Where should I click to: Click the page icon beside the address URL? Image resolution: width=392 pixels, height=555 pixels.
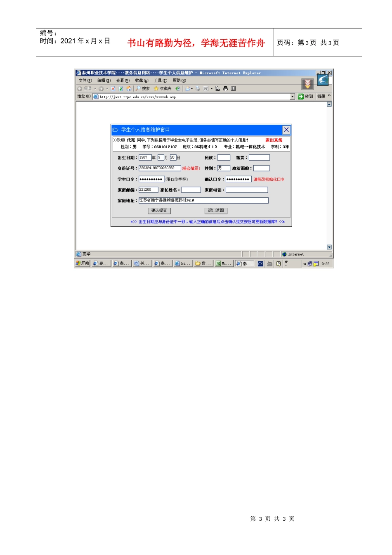[96, 97]
